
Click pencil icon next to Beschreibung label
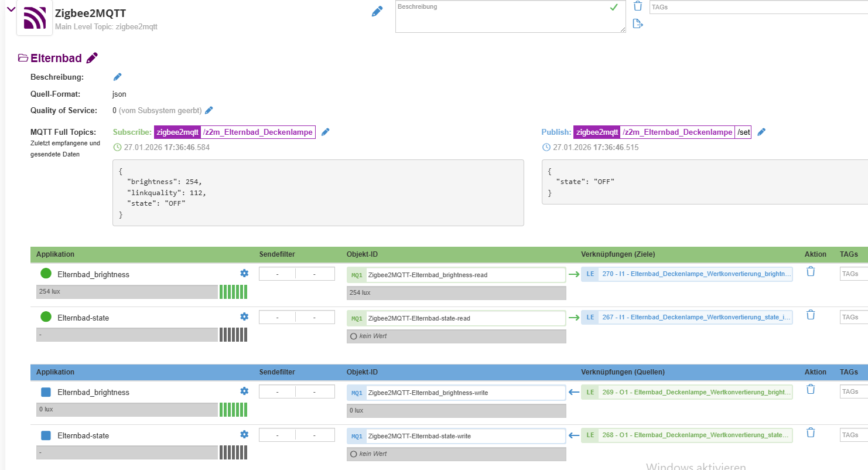tap(117, 77)
